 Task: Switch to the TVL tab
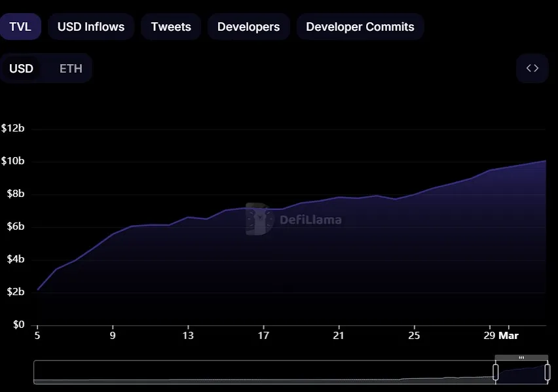(20, 27)
